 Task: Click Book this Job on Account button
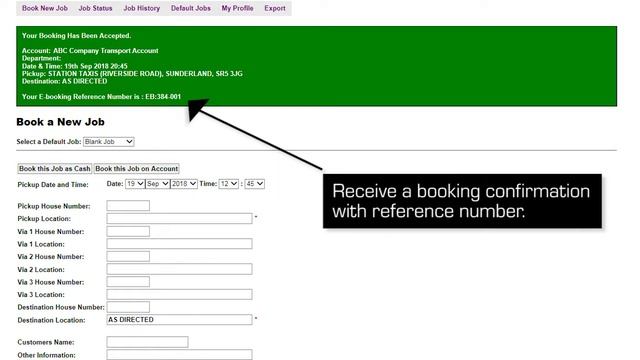click(137, 169)
